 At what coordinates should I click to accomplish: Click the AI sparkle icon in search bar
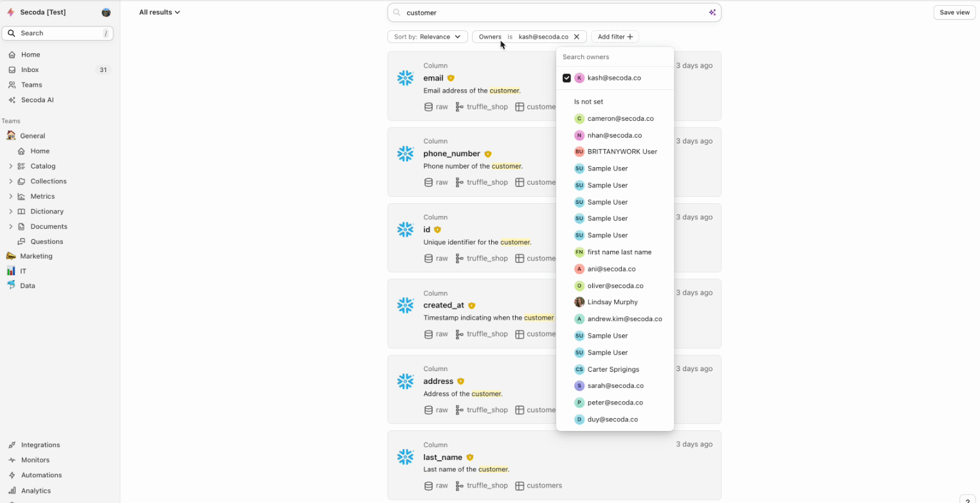coord(712,12)
